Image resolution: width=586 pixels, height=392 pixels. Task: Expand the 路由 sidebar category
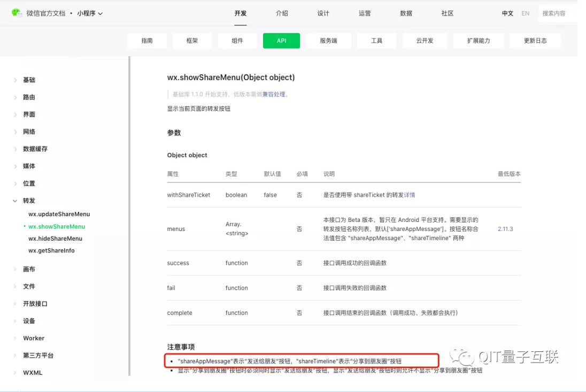pyautogui.click(x=29, y=97)
